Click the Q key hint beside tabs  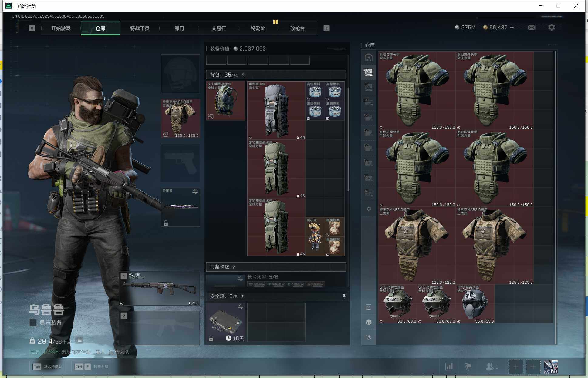click(x=32, y=28)
